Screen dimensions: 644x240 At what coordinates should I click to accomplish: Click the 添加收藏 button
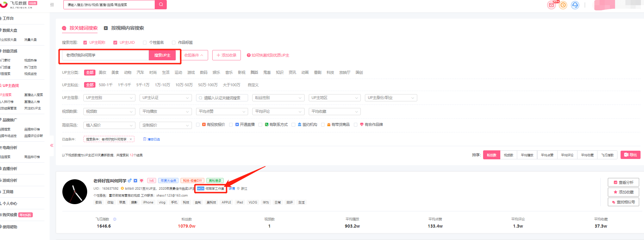click(x=623, y=192)
